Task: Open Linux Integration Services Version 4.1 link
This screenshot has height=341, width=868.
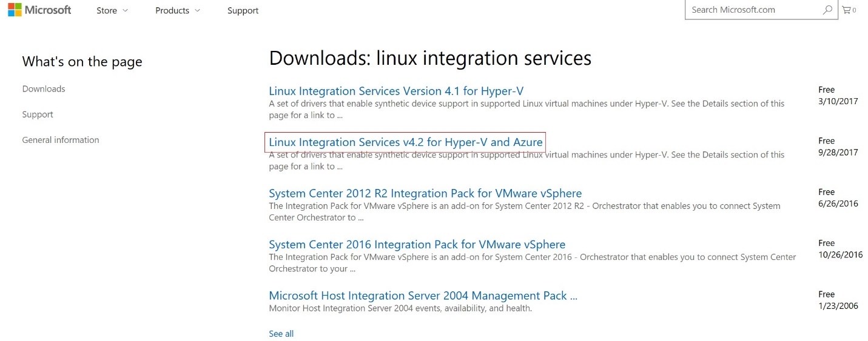Action: point(396,91)
